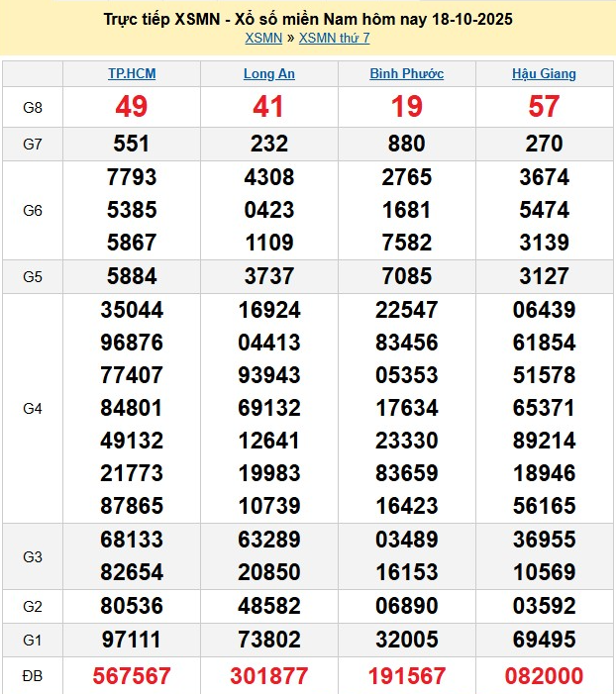Select the G4 row label cell
Screen dimensions: 616x694
(33, 408)
